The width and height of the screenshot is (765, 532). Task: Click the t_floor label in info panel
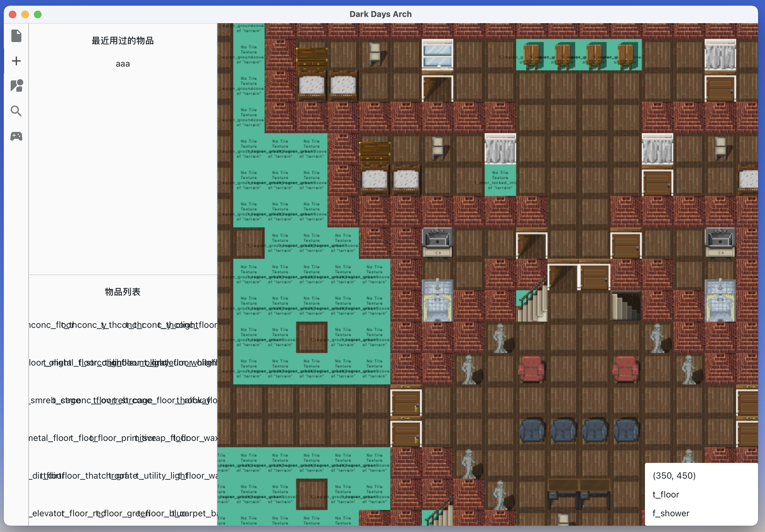click(x=665, y=495)
